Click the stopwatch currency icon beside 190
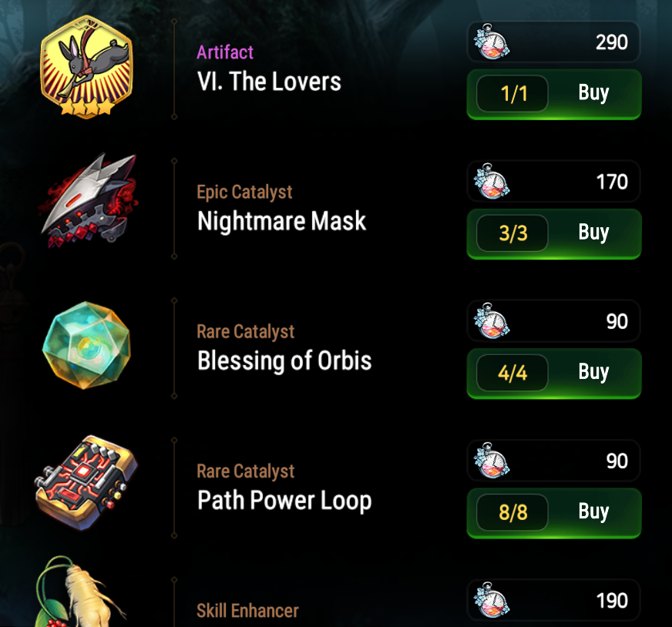This screenshot has height=627, width=672. pos(492,600)
